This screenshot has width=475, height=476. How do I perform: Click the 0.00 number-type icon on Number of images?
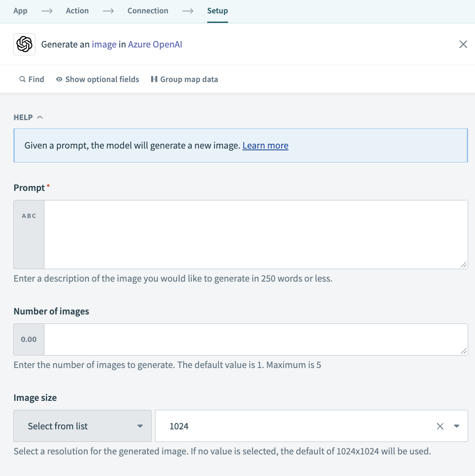click(28, 339)
